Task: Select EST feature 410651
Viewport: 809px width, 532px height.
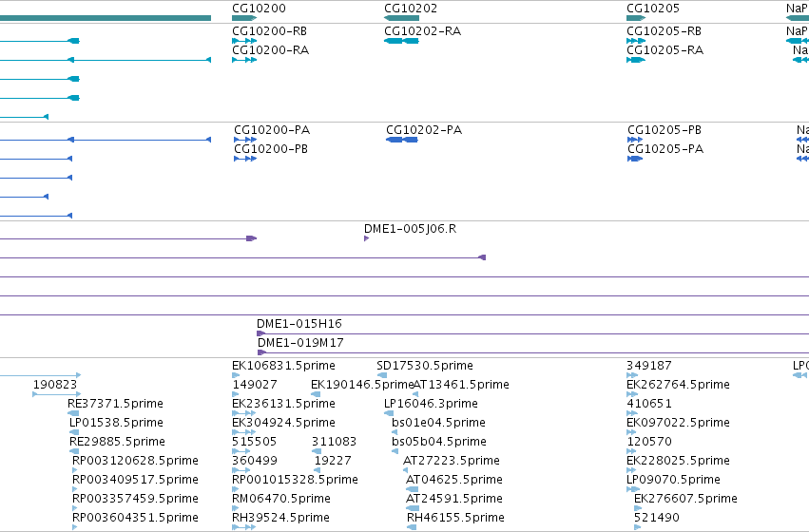Action: tap(649, 404)
